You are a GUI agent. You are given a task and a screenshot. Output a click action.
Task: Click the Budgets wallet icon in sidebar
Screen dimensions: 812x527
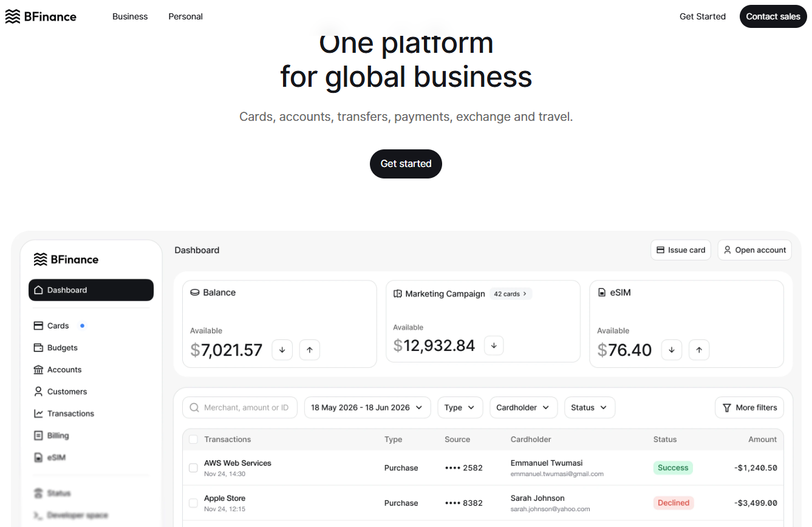38,347
